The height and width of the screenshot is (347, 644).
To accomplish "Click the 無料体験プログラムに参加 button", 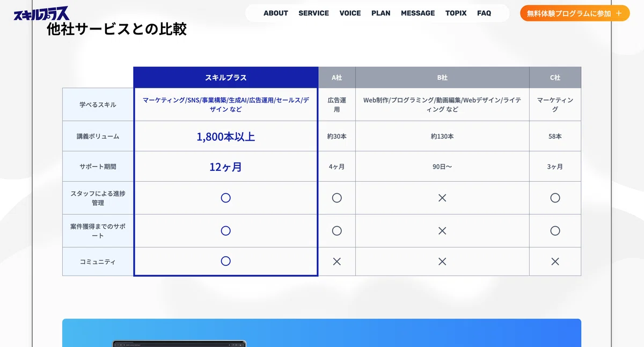I will pyautogui.click(x=575, y=13).
